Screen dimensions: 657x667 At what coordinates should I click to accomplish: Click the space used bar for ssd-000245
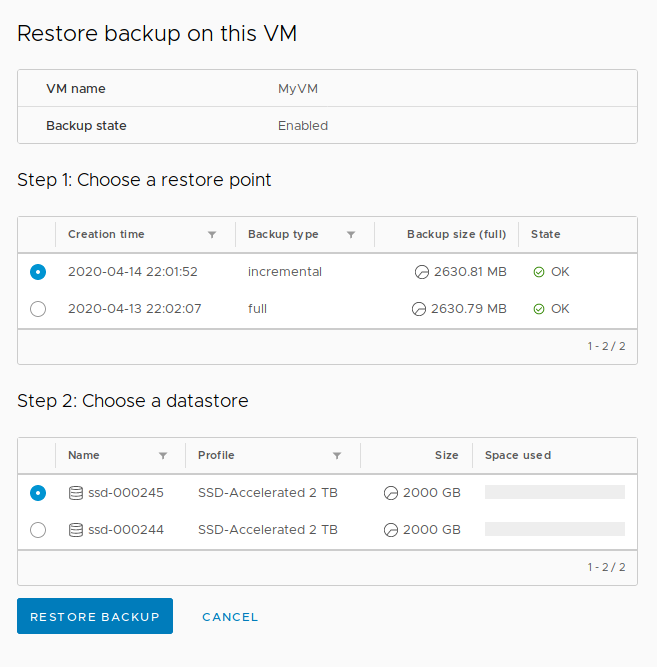click(554, 493)
